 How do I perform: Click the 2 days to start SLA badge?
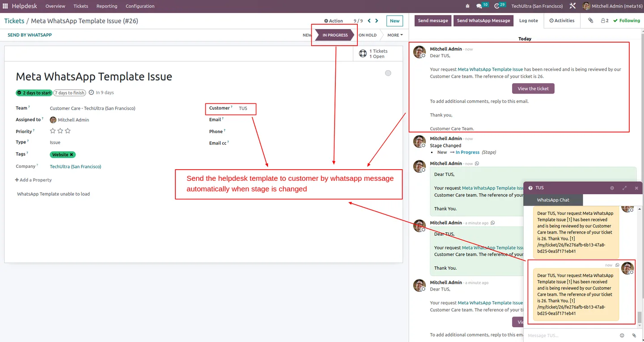(34, 93)
